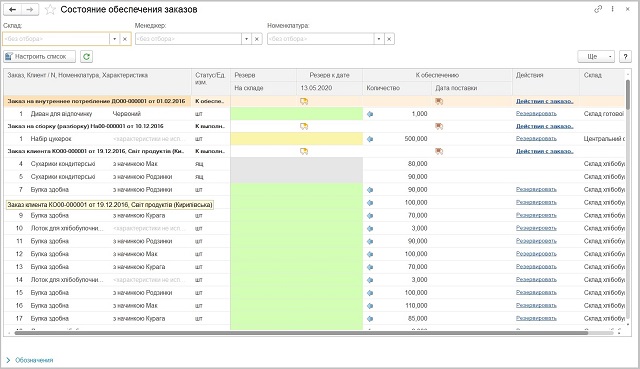Viewport: 640px width, 369px height.
Task: Click blue arrow icon in row 10 Лоток
Action: pyautogui.click(x=370, y=229)
